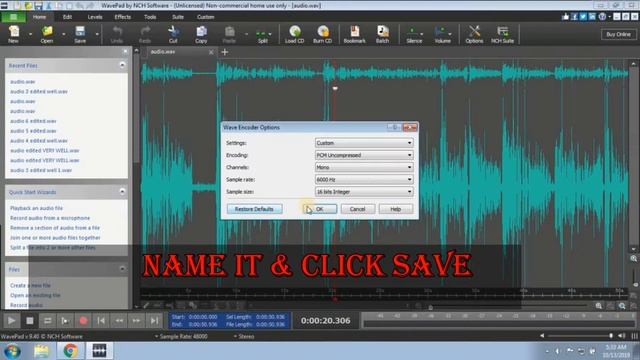Add a new tab with plus button
The width and height of the screenshot is (640, 360).
[x=224, y=52]
